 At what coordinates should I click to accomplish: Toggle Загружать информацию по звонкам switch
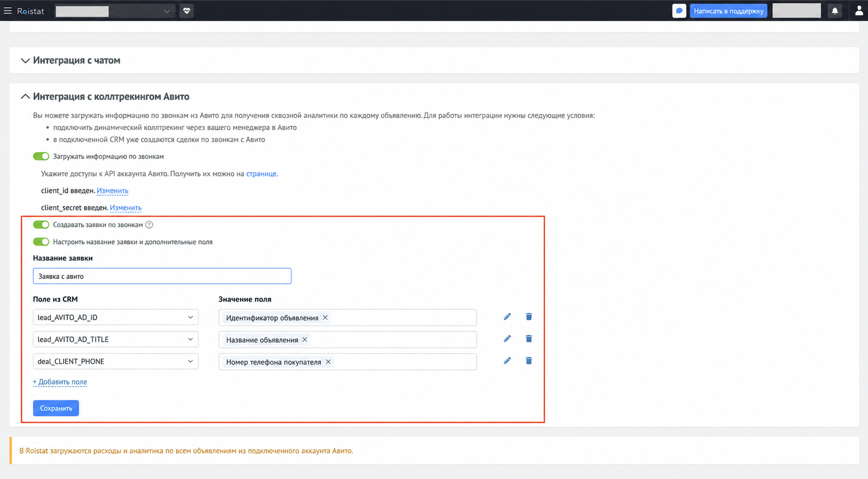pos(41,156)
